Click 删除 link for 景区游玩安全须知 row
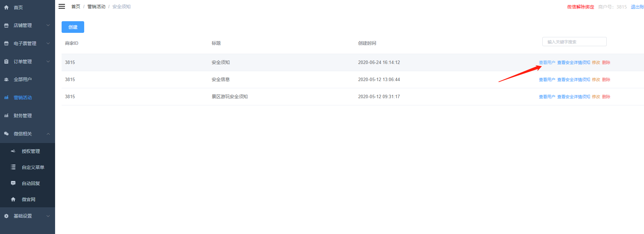Image resolution: width=644 pixels, height=234 pixels. pos(606,96)
